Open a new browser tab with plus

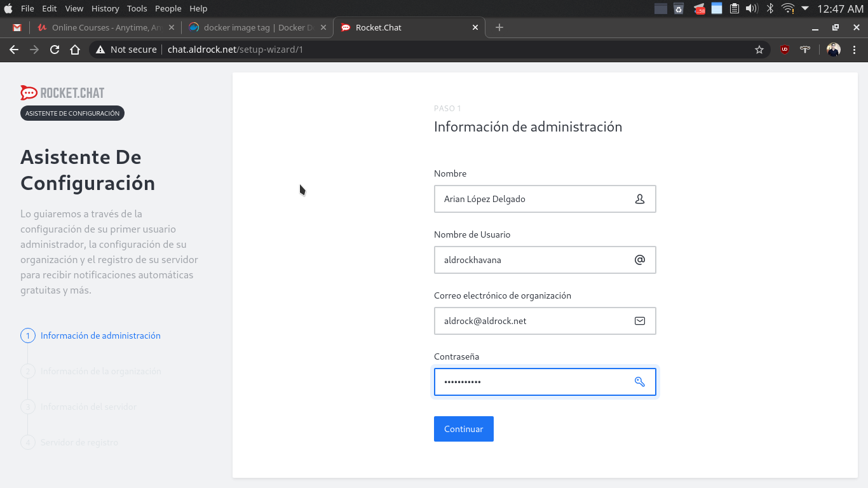[x=499, y=27]
